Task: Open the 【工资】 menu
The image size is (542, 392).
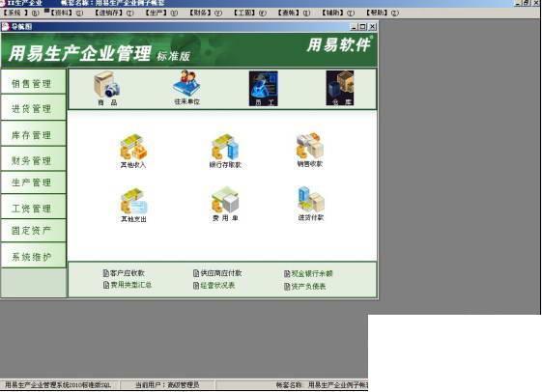Action: click(x=249, y=13)
